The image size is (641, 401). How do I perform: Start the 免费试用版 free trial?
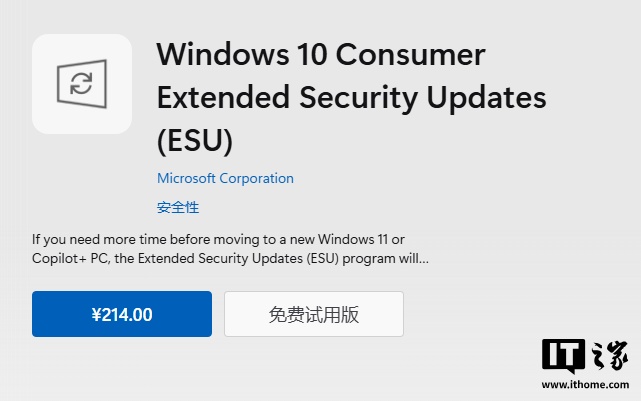point(314,315)
